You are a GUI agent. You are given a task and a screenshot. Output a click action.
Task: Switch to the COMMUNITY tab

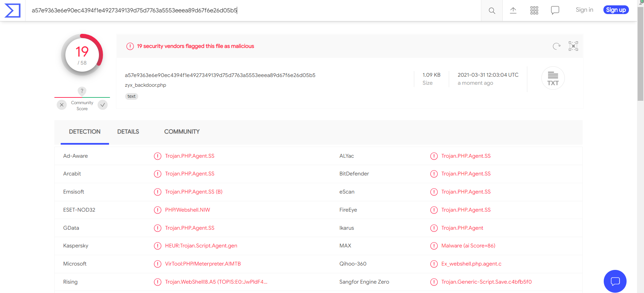pos(182,132)
